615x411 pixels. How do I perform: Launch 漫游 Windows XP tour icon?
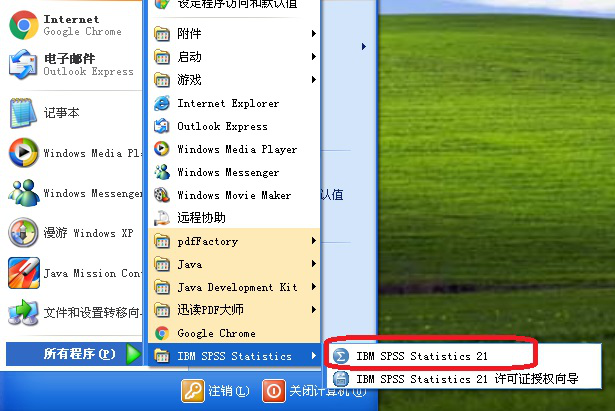pyautogui.click(x=24, y=233)
